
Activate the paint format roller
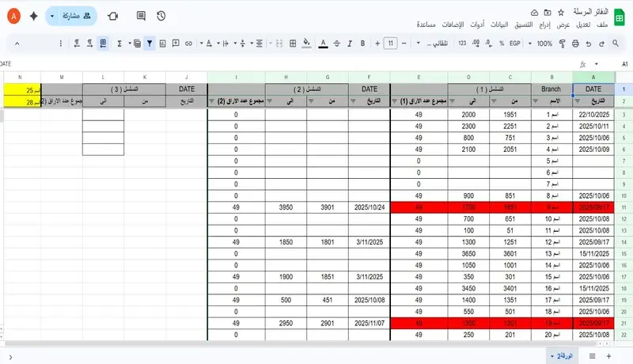[x=562, y=44]
